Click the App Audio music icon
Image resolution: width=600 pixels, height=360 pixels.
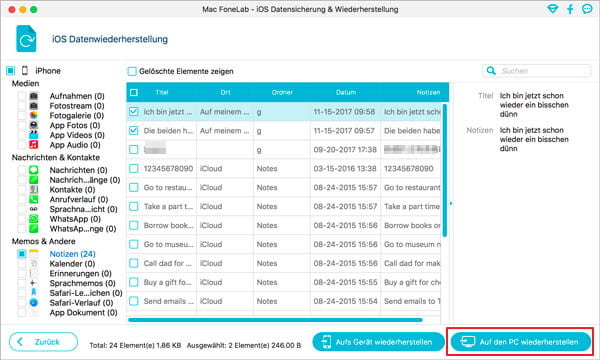(x=34, y=145)
